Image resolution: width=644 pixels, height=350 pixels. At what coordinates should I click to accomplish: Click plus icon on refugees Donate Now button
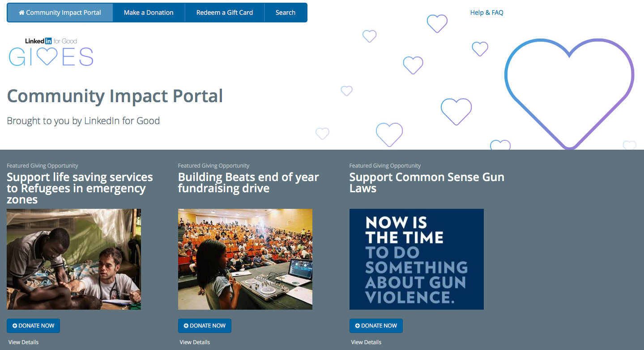point(15,326)
